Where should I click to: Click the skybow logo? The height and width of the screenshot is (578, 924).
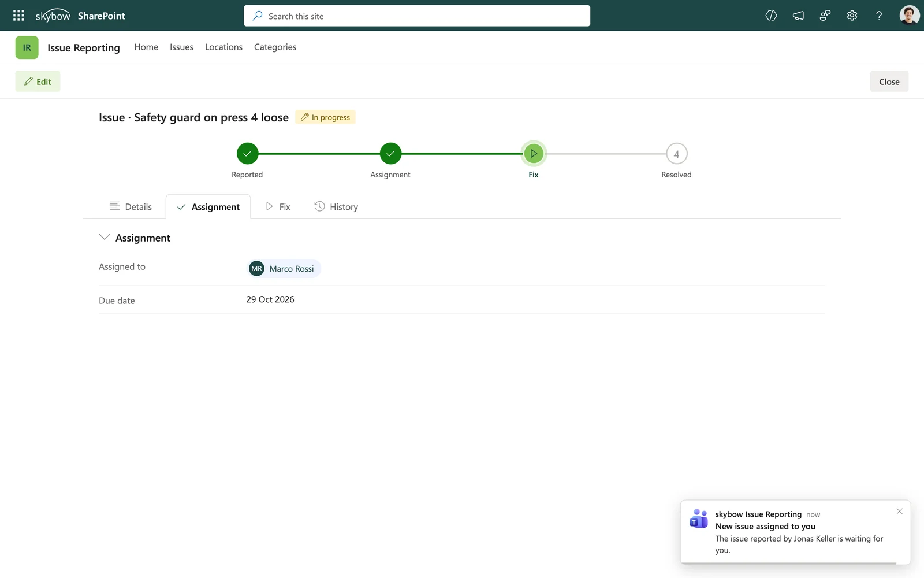pos(53,16)
